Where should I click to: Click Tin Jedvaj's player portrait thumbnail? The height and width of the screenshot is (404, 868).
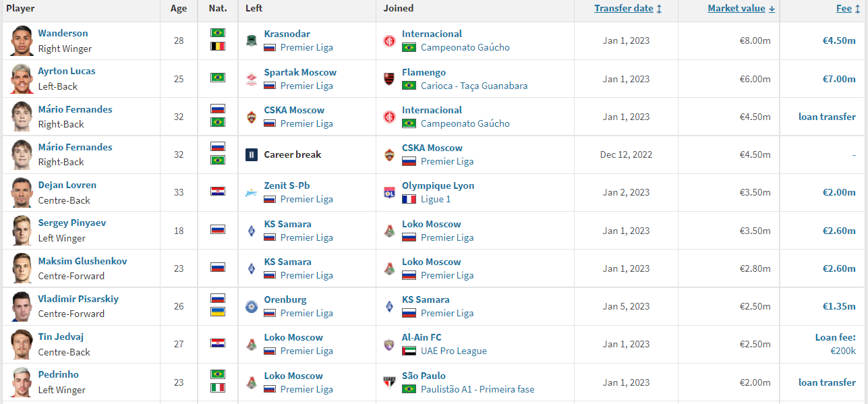(x=22, y=344)
